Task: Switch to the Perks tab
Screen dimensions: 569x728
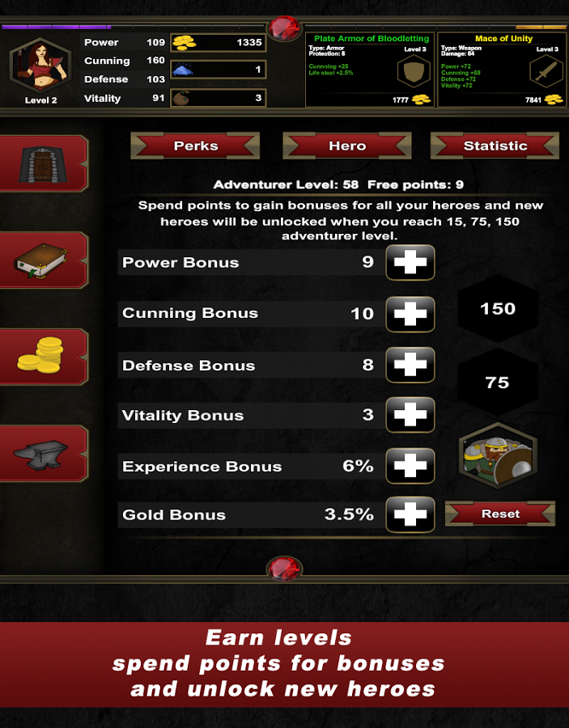Action: pos(195,146)
